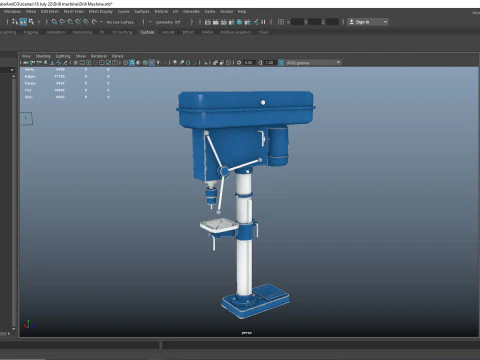Open the Deform menu
480x360 pixels.
click(x=161, y=12)
